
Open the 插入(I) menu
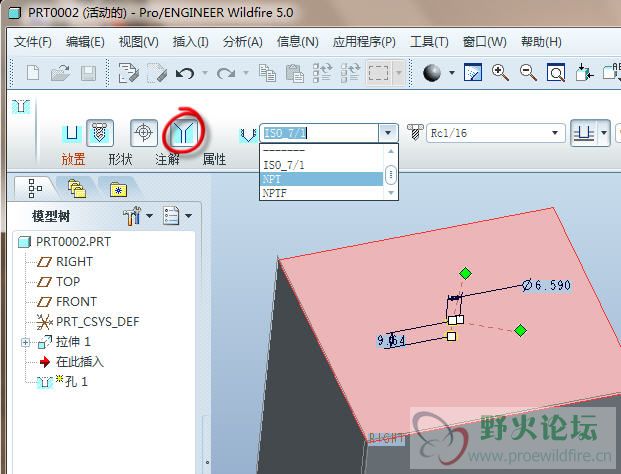click(x=190, y=42)
